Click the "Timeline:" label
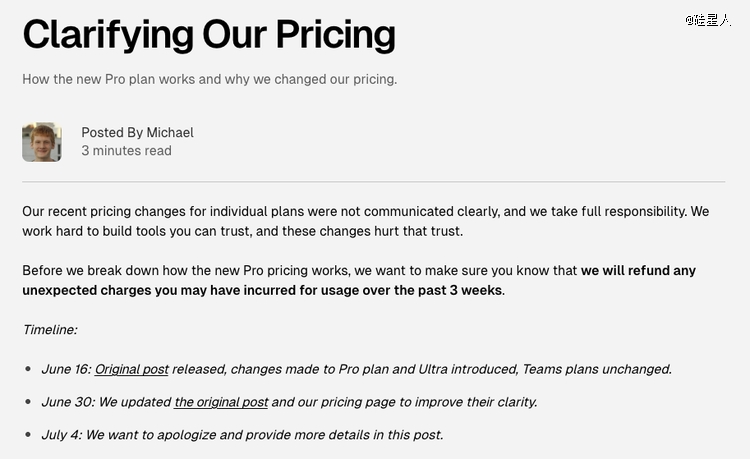 [50, 329]
